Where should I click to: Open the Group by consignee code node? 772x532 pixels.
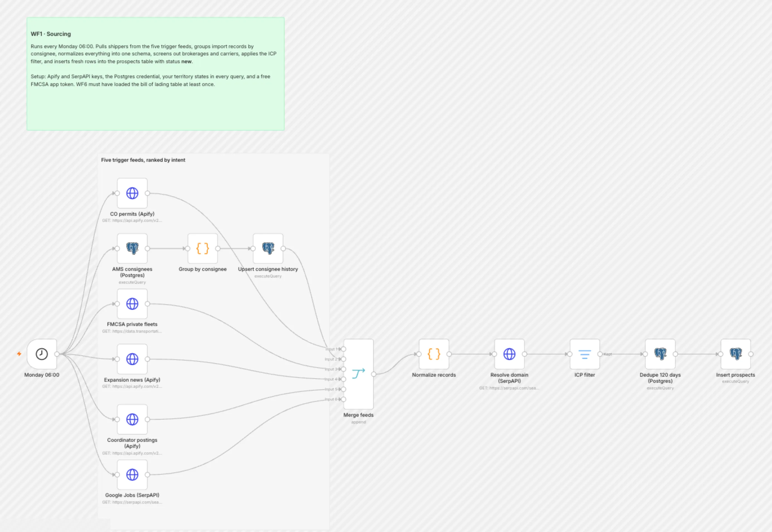[x=202, y=248]
